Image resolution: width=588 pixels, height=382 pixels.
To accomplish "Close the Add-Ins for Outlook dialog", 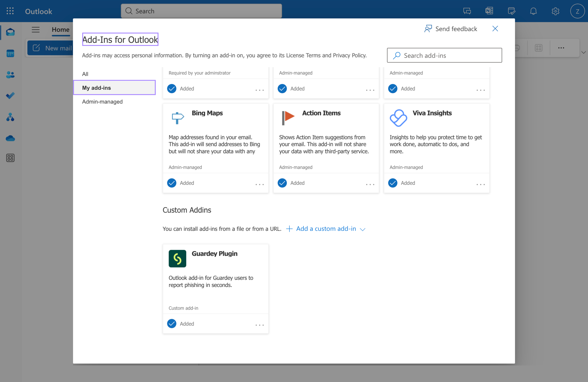I will [495, 29].
